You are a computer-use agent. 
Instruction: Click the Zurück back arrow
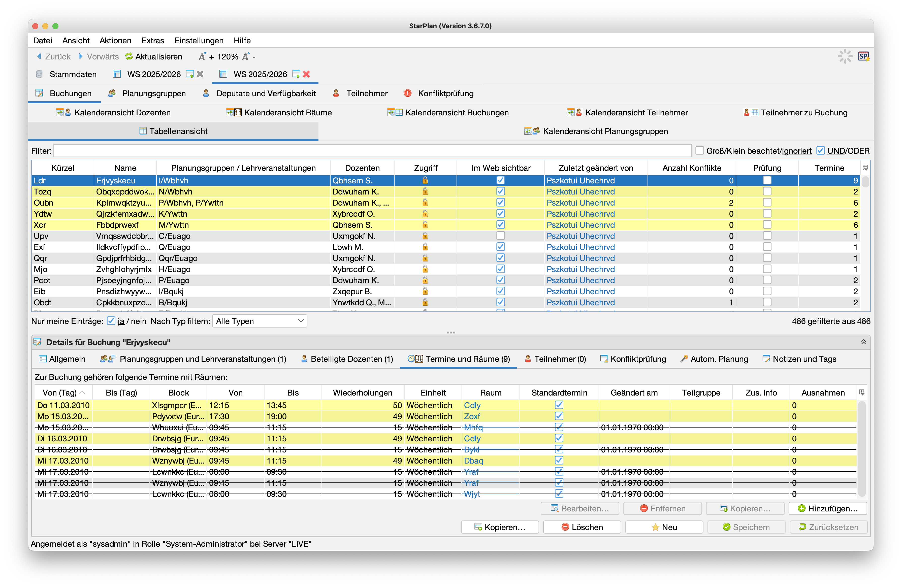click(x=39, y=56)
